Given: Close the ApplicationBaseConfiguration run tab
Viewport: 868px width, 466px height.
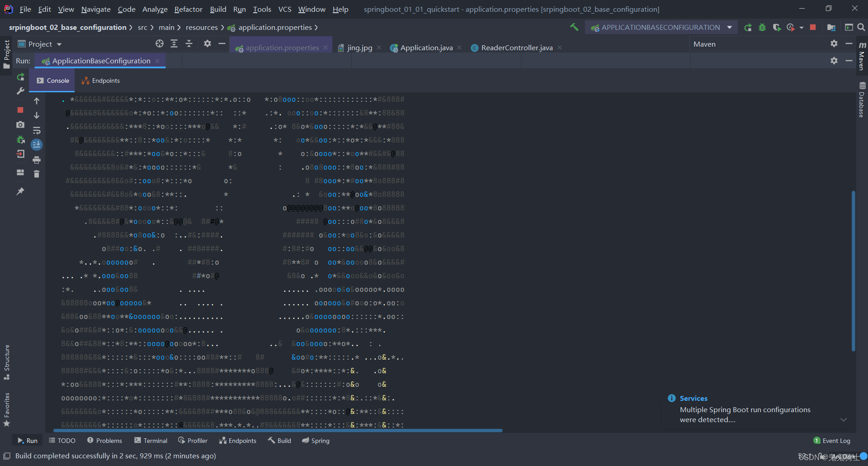Looking at the screenshot, I should [157, 61].
